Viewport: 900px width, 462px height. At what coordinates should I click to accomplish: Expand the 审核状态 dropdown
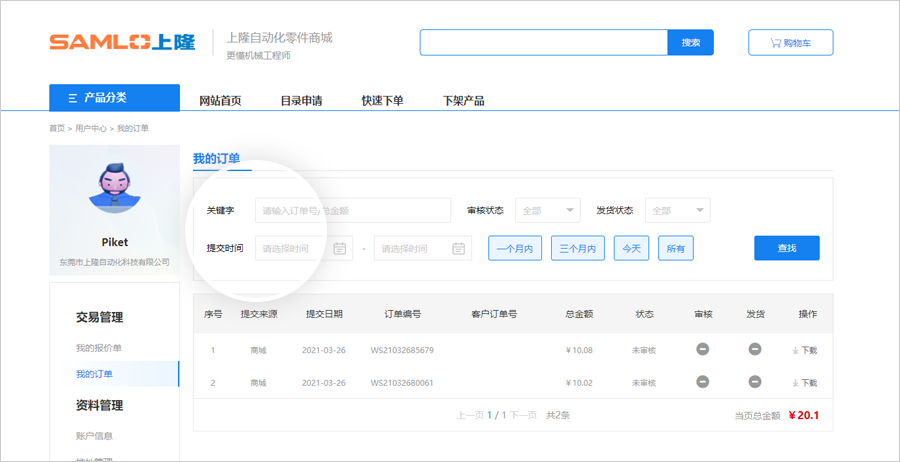point(547,211)
